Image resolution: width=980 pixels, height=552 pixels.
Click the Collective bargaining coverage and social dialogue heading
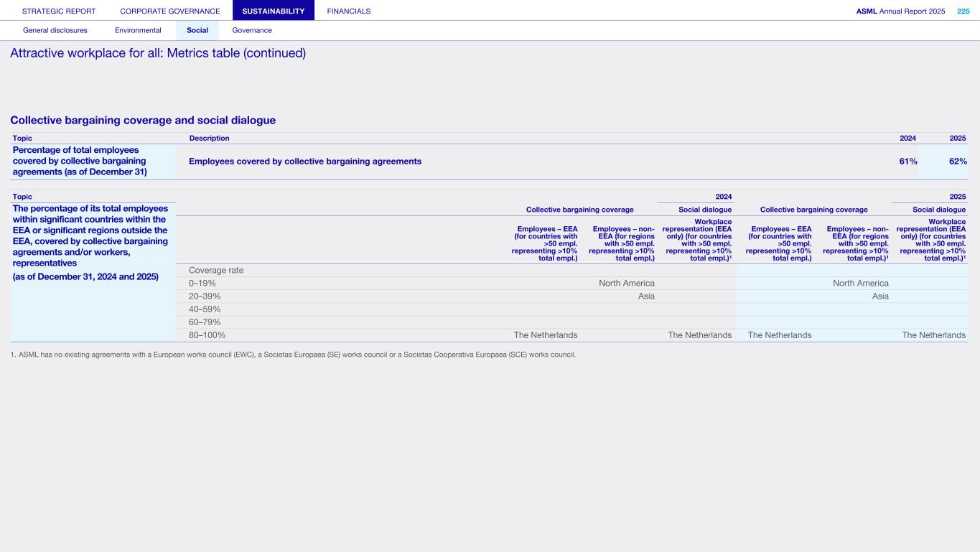(x=143, y=121)
